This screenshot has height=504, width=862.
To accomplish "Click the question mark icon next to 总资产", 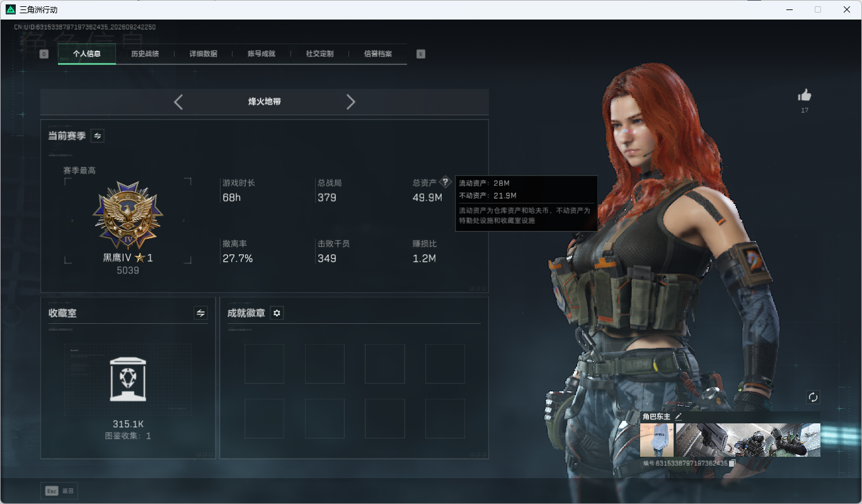I will click(445, 182).
